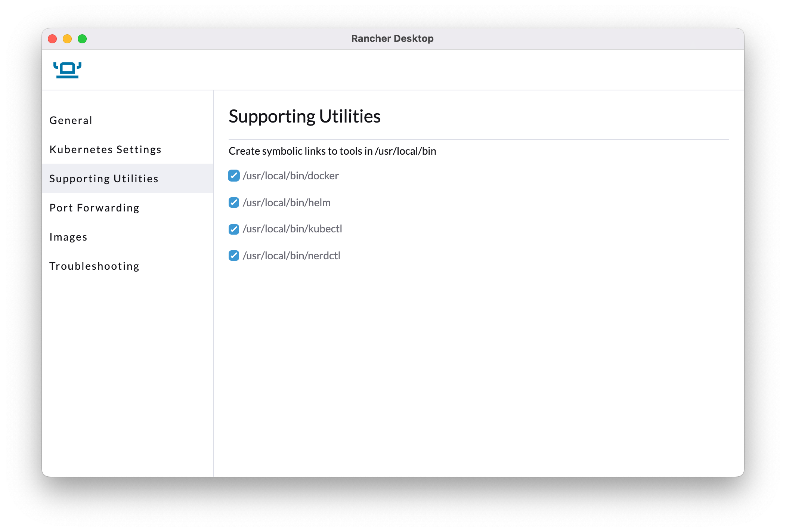This screenshot has width=786, height=532.
Task: Toggle /usr/local/bin/docker symlink checkbox
Action: coord(233,176)
